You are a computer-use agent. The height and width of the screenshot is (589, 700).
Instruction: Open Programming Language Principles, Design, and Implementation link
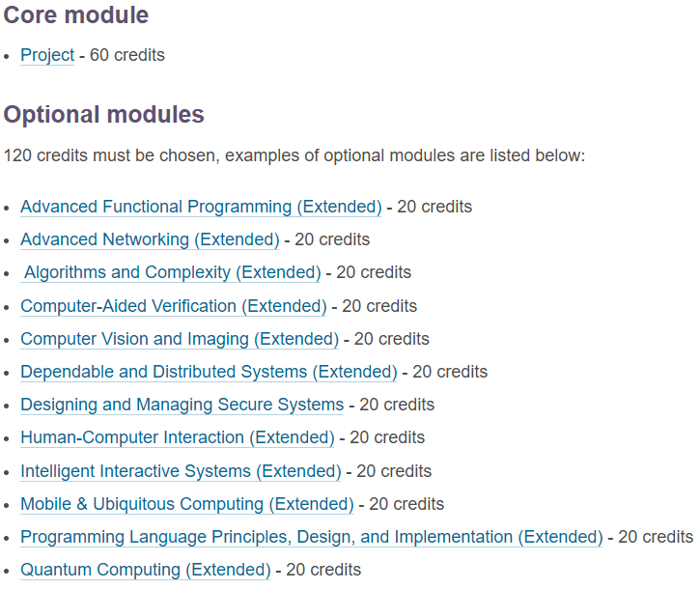pyautogui.click(x=312, y=537)
